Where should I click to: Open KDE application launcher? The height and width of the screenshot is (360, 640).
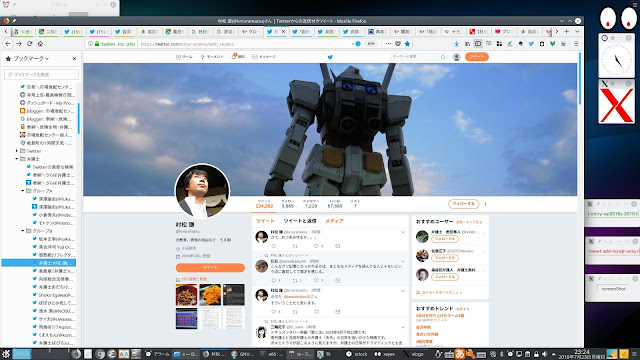click(x=5, y=354)
